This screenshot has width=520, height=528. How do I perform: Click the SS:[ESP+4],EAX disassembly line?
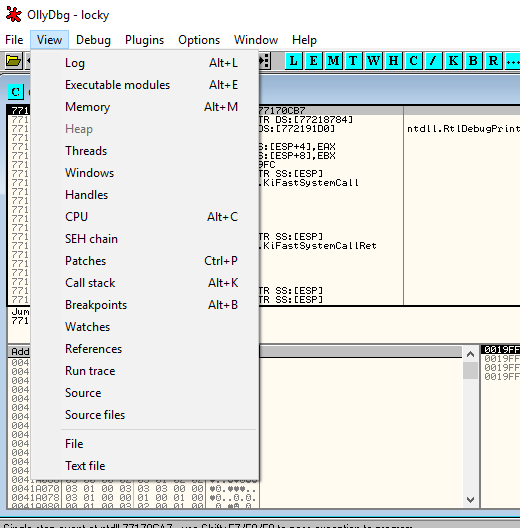point(297,147)
